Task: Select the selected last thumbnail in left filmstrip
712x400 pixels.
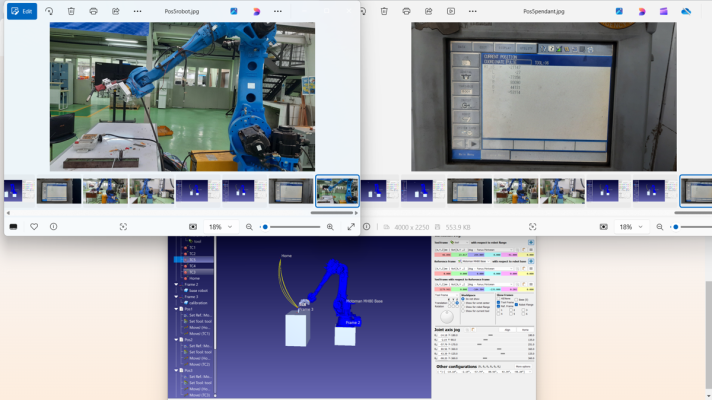Action: [x=337, y=190]
